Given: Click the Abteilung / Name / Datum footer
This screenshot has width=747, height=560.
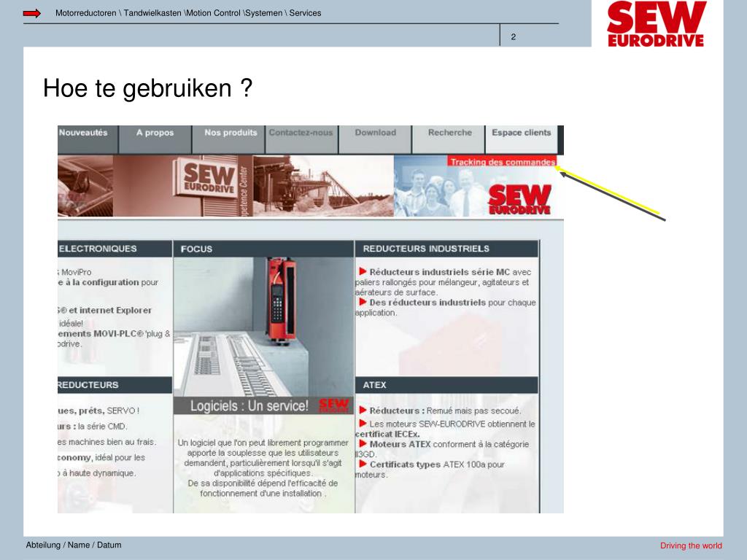Looking at the screenshot, I should pos(74,545).
